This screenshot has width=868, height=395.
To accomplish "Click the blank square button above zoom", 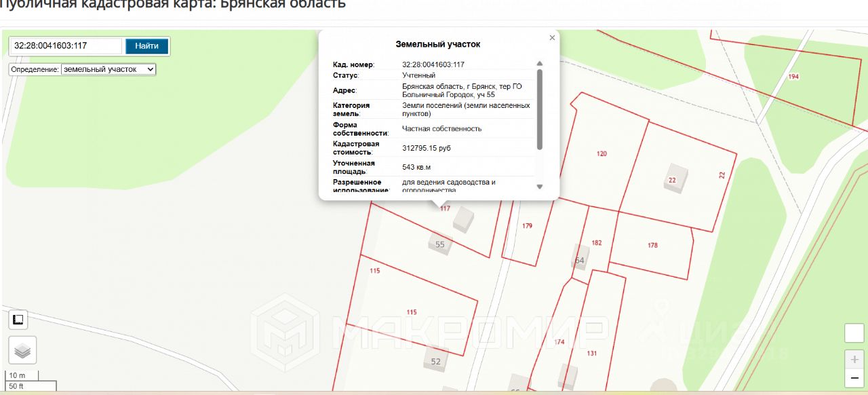I will [854, 333].
